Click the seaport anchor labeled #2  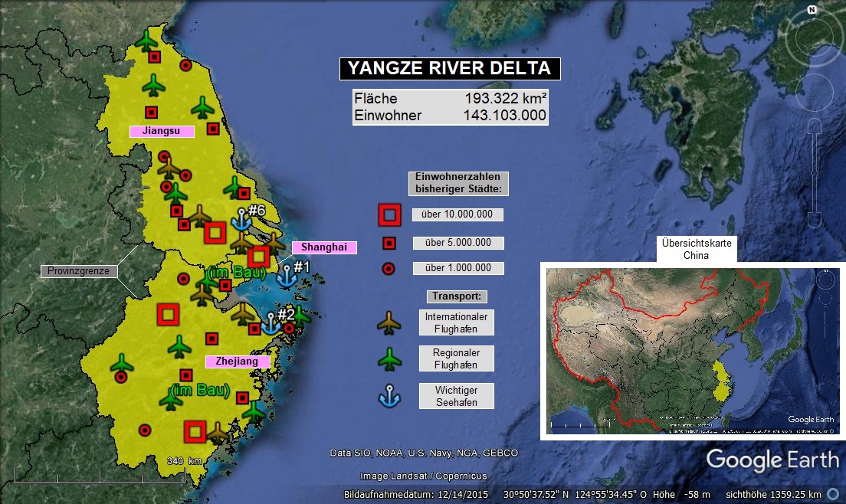271,323
